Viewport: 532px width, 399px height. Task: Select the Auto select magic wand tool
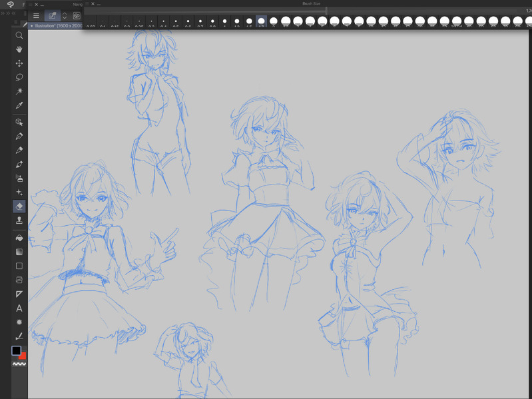pyautogui.click(x=19, y=91)
